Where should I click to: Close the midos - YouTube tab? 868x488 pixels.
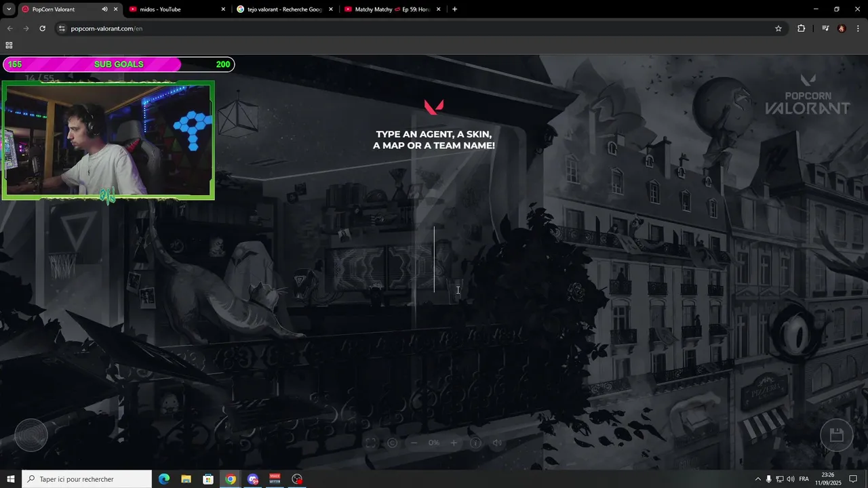(x=223, y=9)
